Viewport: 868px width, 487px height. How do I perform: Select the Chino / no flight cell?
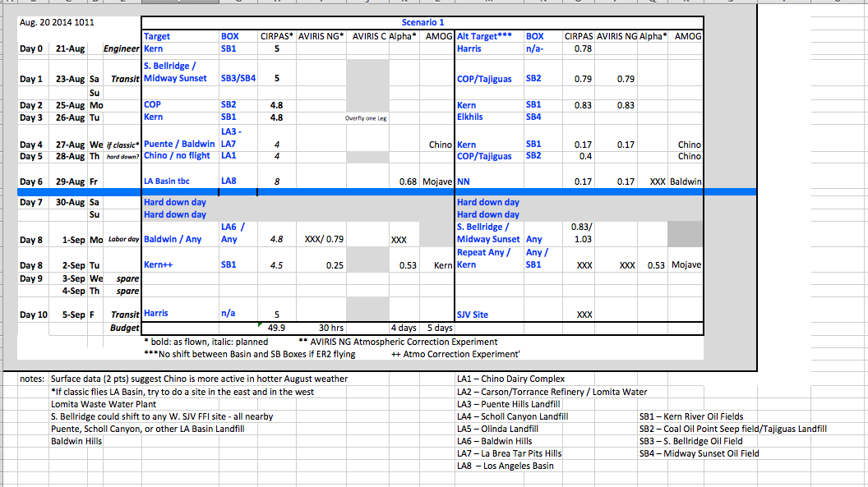178,156
